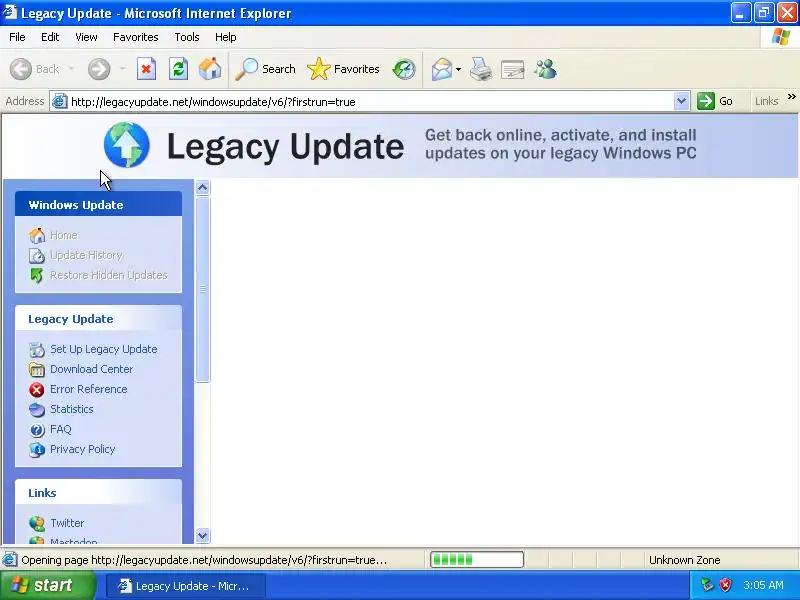
Task: Click the 3:05 AM system clock
Action: click(x=763, y=585)
